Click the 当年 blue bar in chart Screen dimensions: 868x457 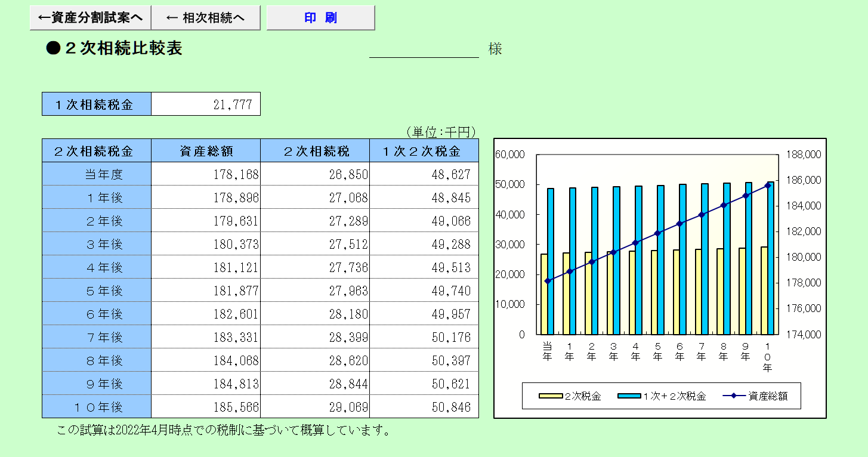click(551, 263)
